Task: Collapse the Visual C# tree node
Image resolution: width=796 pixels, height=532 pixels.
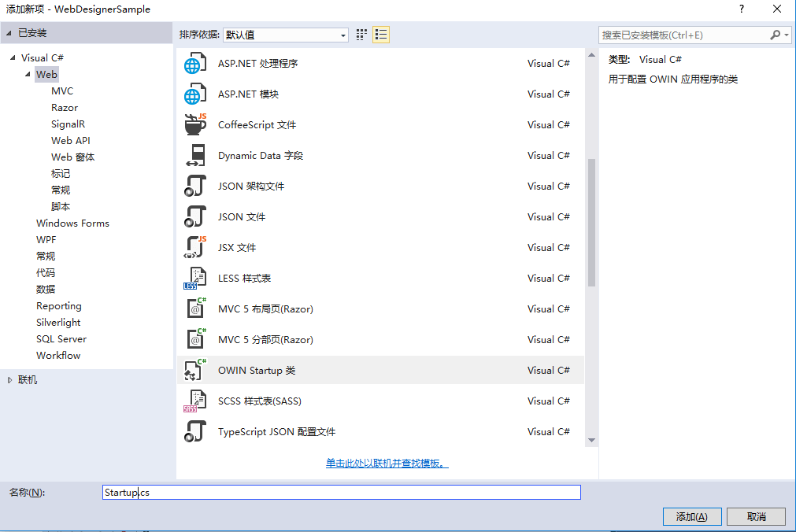Action: click(x=13, y=58)
